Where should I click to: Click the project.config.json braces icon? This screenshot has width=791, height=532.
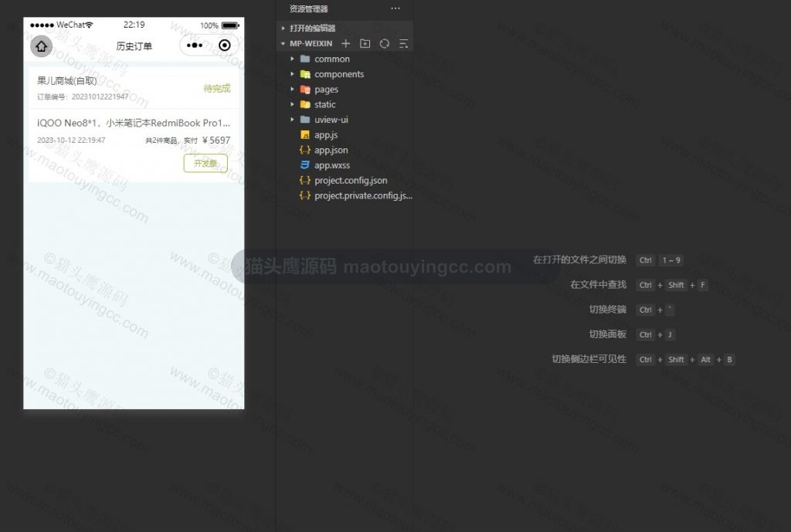[304, 180]
